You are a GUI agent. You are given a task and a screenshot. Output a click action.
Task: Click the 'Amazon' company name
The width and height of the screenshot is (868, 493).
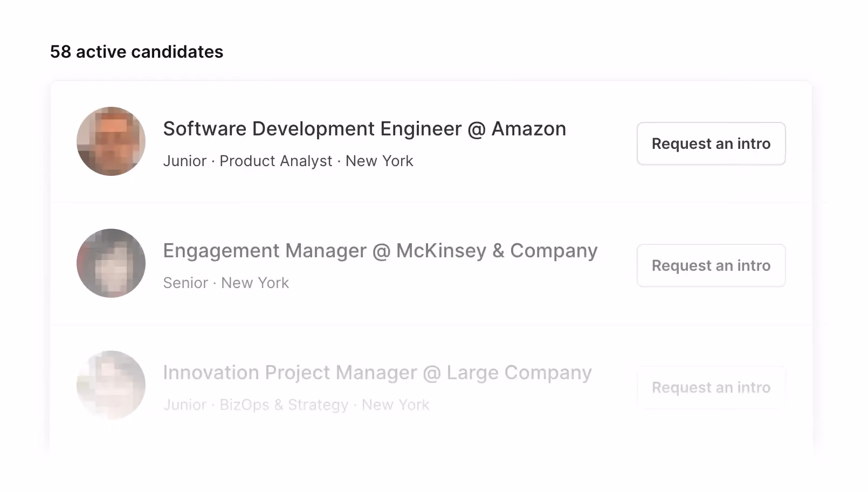pyautogui.click(x=529, y=129)
